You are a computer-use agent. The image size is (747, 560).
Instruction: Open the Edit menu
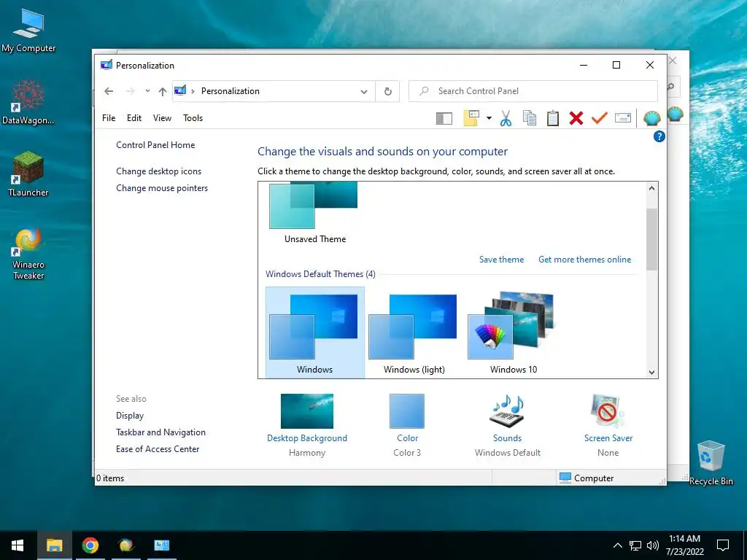[134, 118]
